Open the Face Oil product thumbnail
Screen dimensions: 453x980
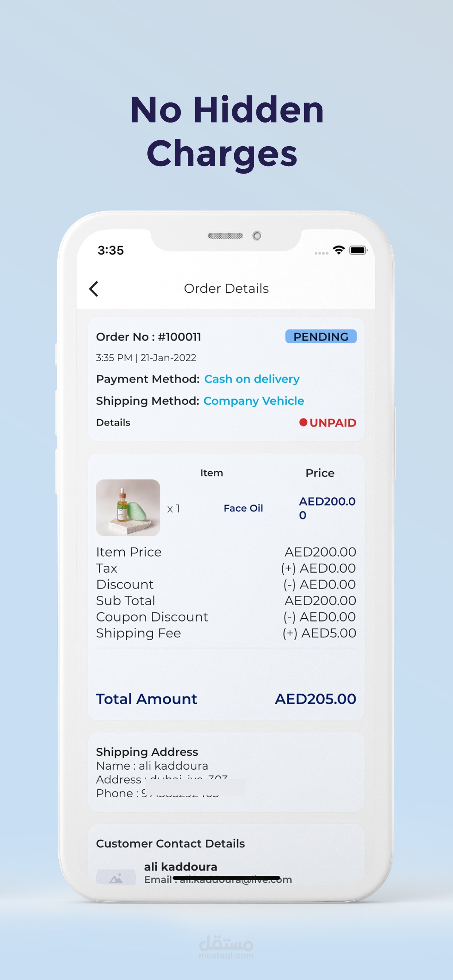pyautogui.click(x=128, y=507)
